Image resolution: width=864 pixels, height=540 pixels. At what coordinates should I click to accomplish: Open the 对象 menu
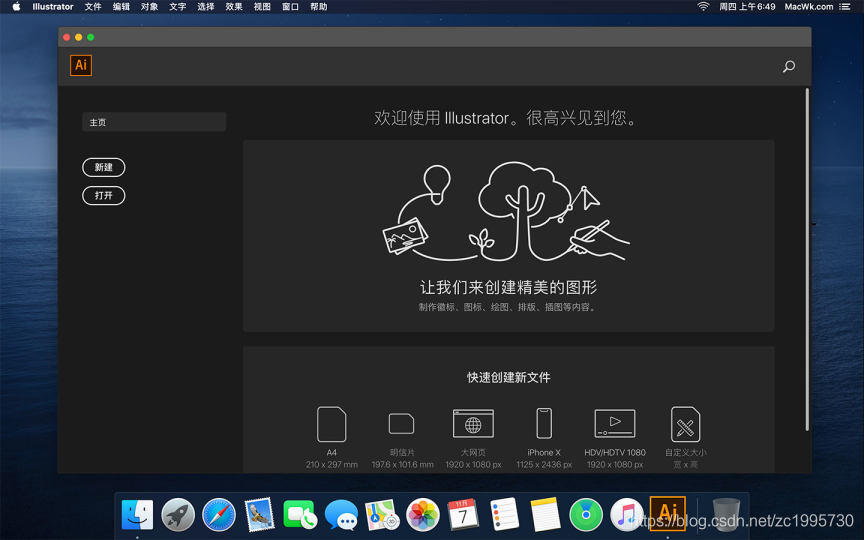(x=149, y=7)
